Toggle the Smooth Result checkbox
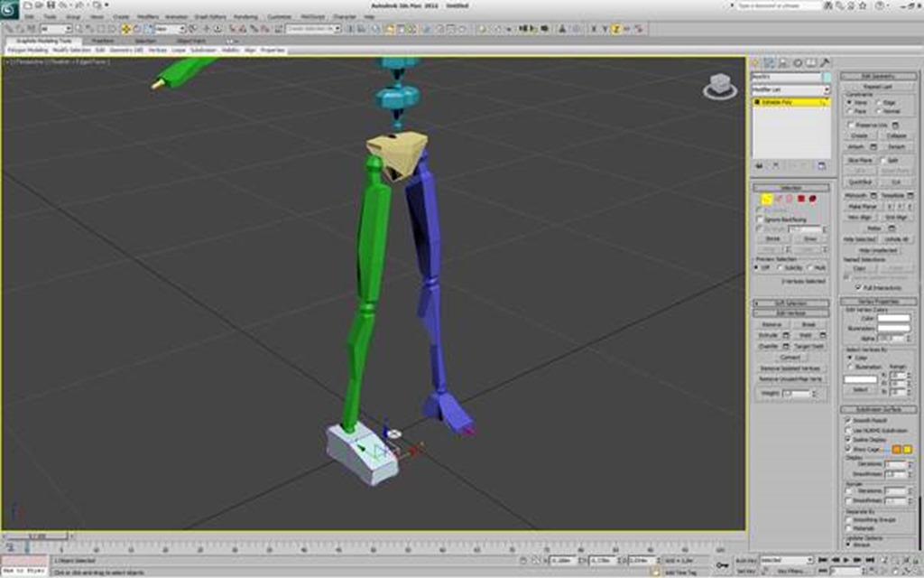 point(846,420)
